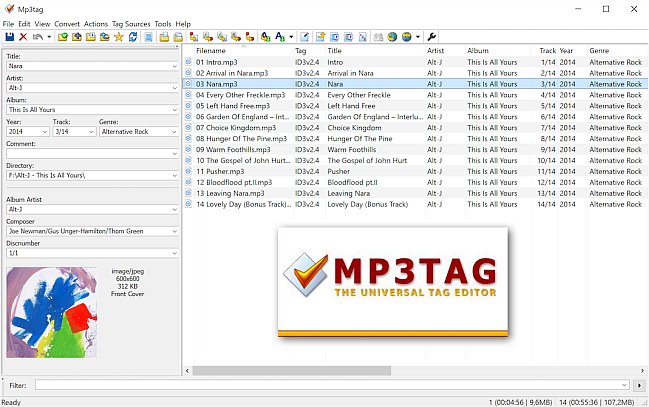The image size is (649, 407).
Task: Expand the Comment field dropdown
Action: [175, 154]
